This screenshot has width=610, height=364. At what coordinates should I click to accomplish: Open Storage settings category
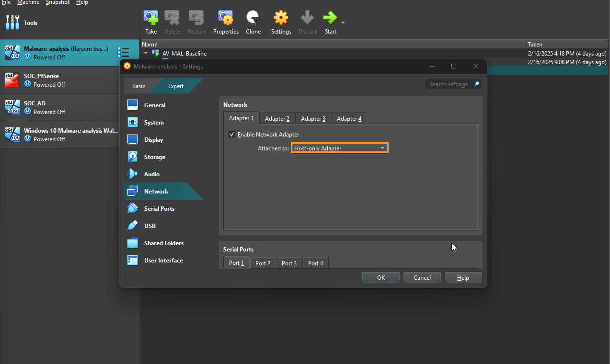pos(163,157)
